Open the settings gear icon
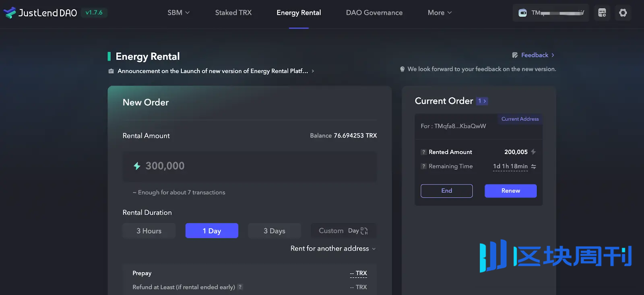This screenshot has width=644, height=295. tap(623, 13)
